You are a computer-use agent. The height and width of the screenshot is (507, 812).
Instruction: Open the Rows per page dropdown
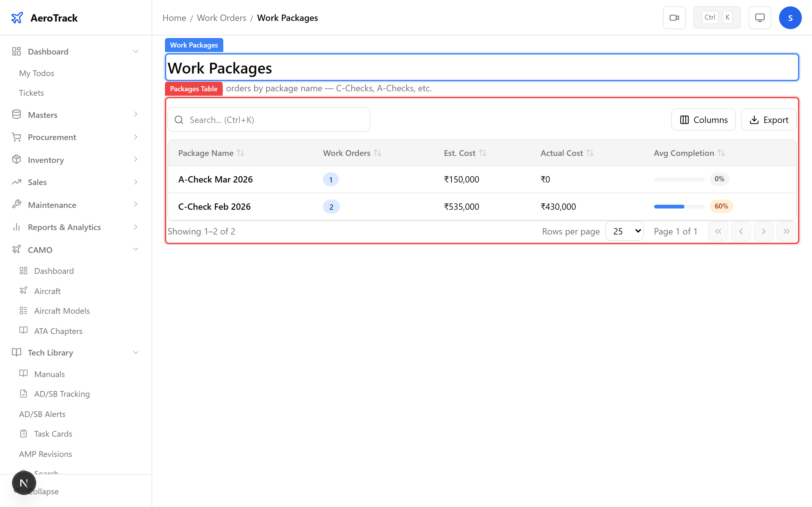(x=624, y=231)
